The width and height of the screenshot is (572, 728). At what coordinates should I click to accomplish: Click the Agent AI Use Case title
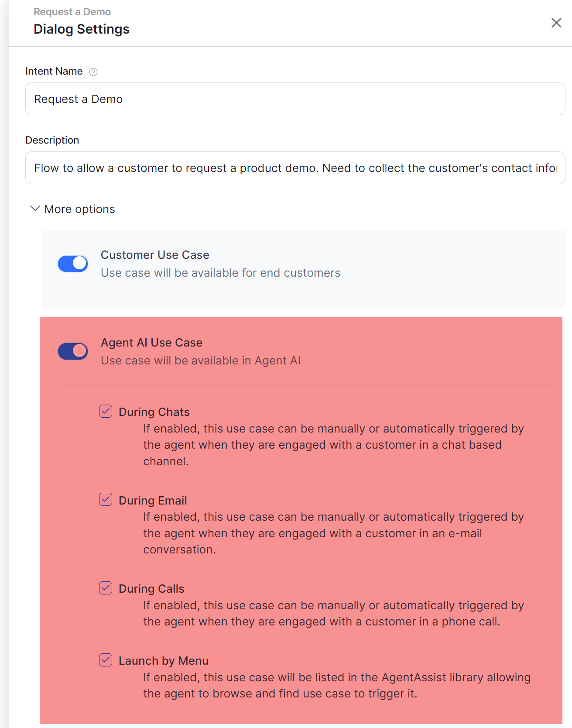point(151,343)
